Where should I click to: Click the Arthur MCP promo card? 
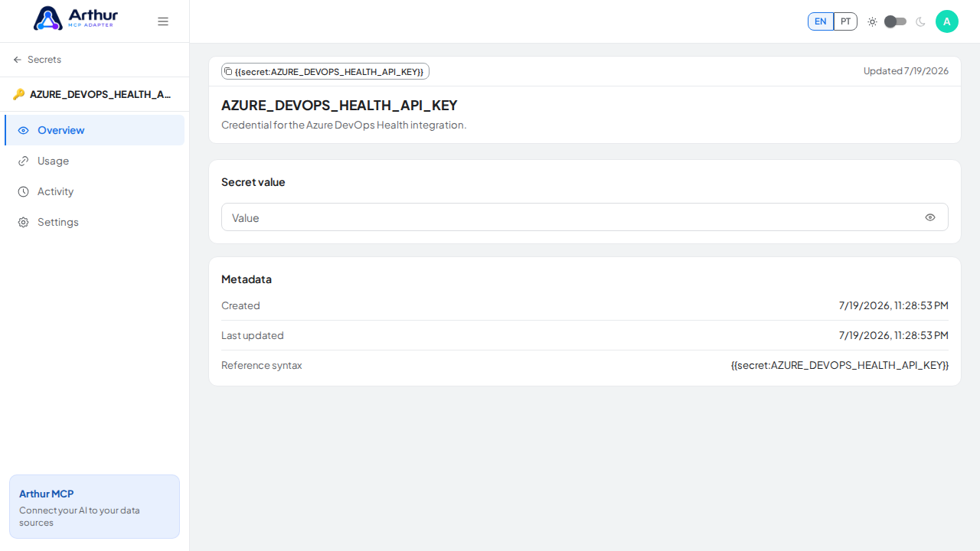(x=94, y=507)
